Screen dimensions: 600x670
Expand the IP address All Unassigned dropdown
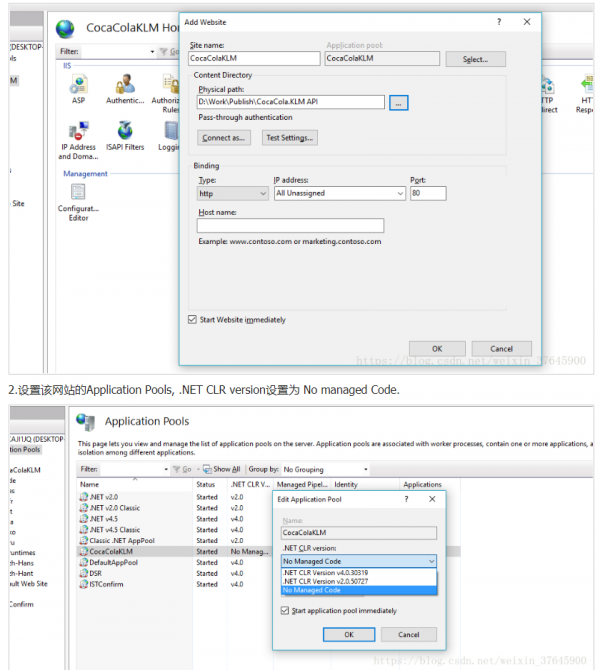pos(339,193)
